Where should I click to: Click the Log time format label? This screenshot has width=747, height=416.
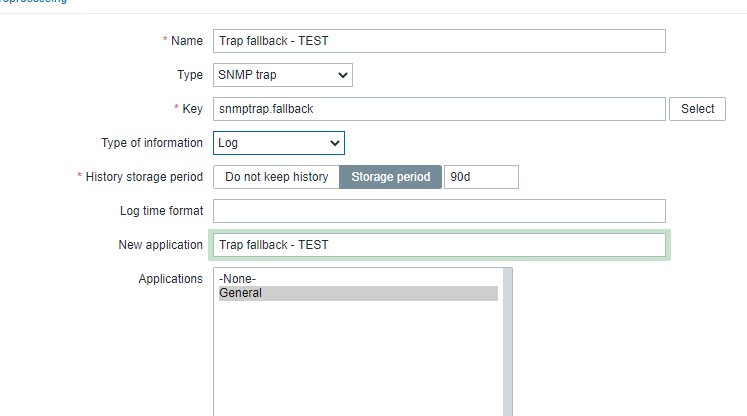161,211
